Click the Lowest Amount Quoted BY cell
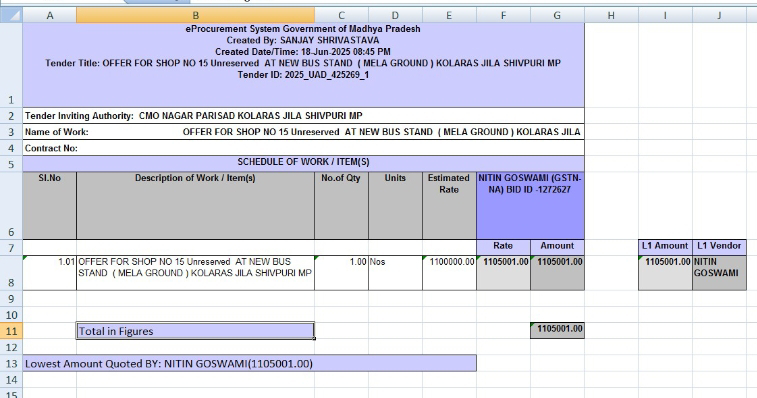The height and width of the screenshot is (398, 757). pos(250,363)
